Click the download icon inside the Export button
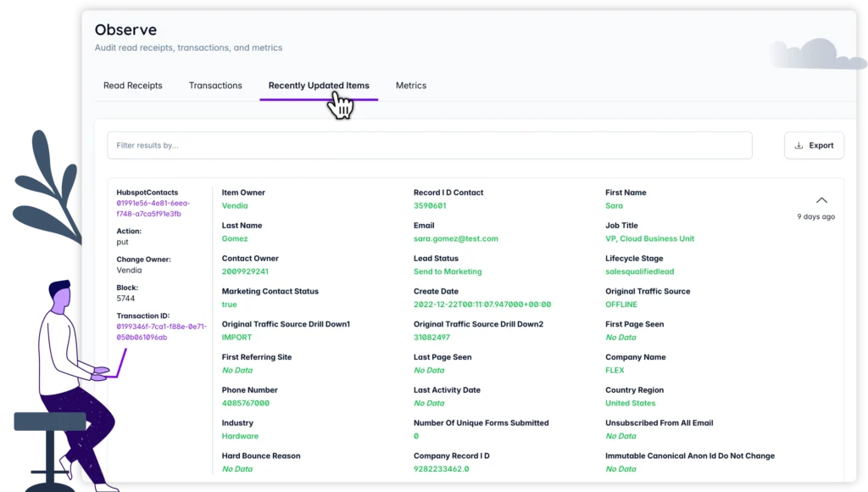Screen dimensions: 868x492 tap(798, 146)
